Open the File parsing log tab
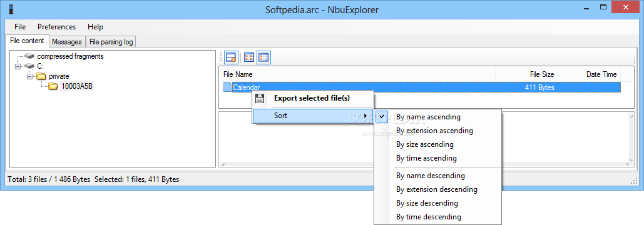 [x=111, y=42]
